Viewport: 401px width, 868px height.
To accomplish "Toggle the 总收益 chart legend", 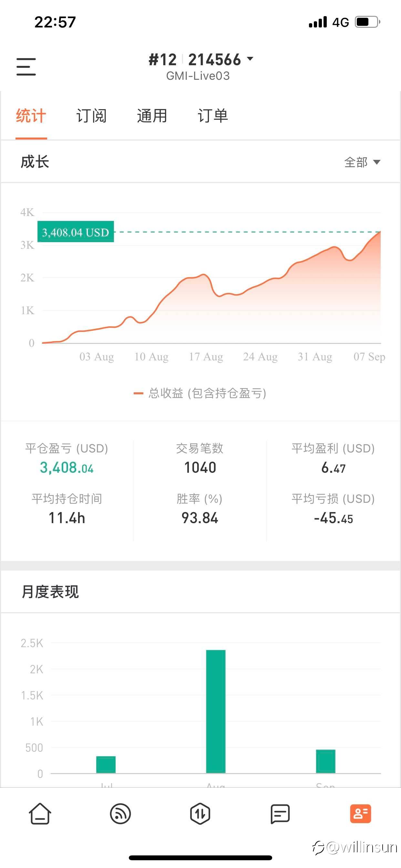I will [200, 393].
